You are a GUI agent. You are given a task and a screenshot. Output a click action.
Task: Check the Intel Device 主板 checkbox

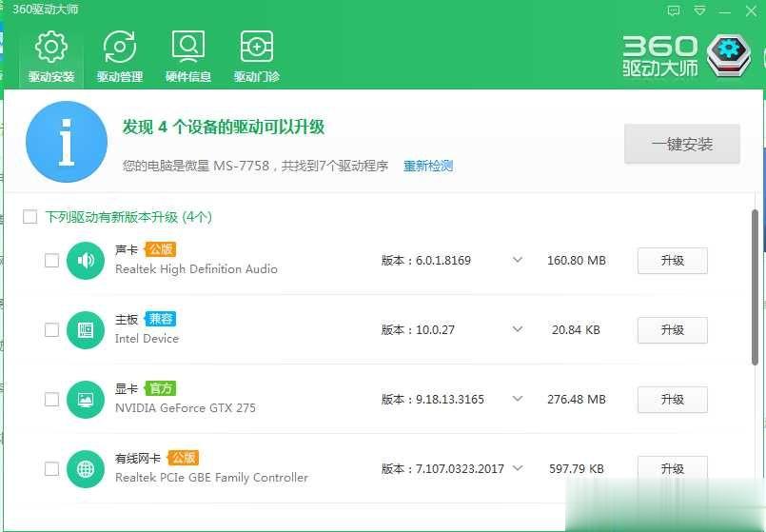coord(51,330)
